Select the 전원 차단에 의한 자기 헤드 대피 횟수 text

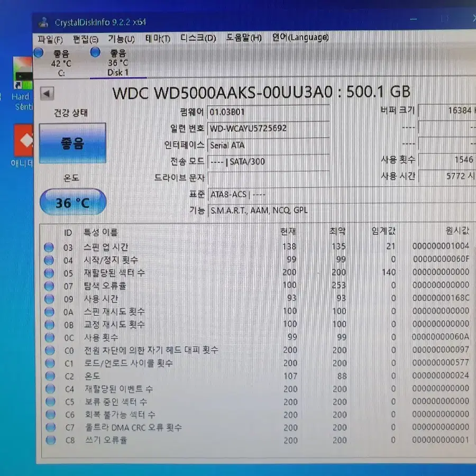(x=151, y=350)
